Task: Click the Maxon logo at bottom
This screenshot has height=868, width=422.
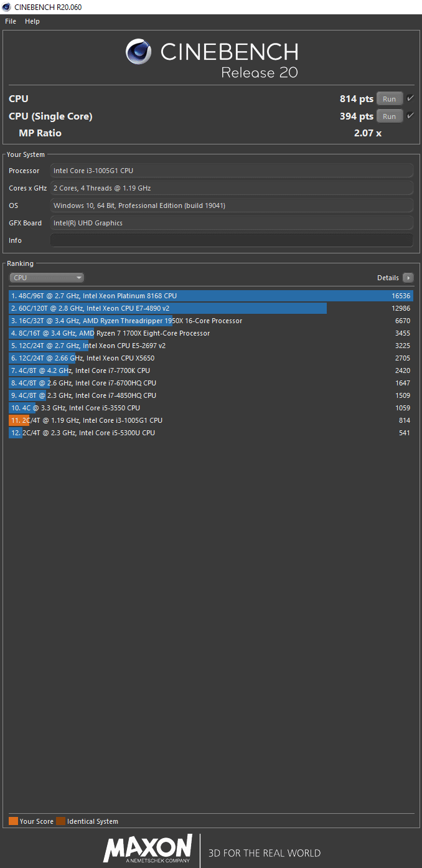Action: coord(148,849)
